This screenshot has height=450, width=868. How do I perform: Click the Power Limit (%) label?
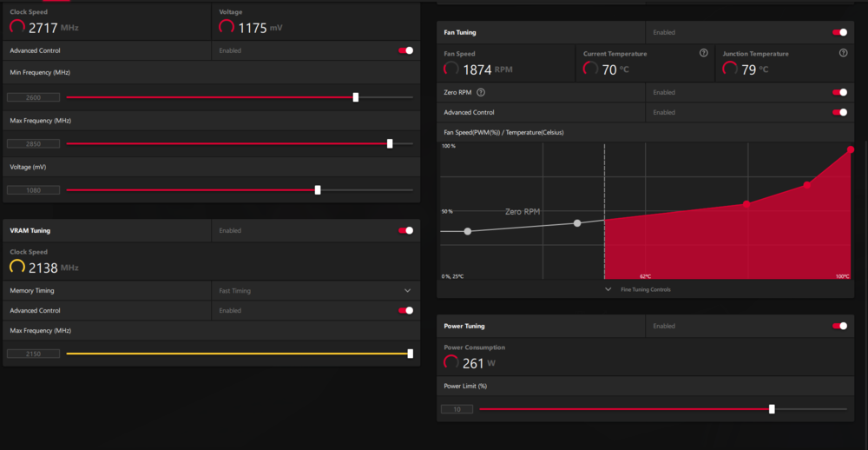tap(465, 386)
